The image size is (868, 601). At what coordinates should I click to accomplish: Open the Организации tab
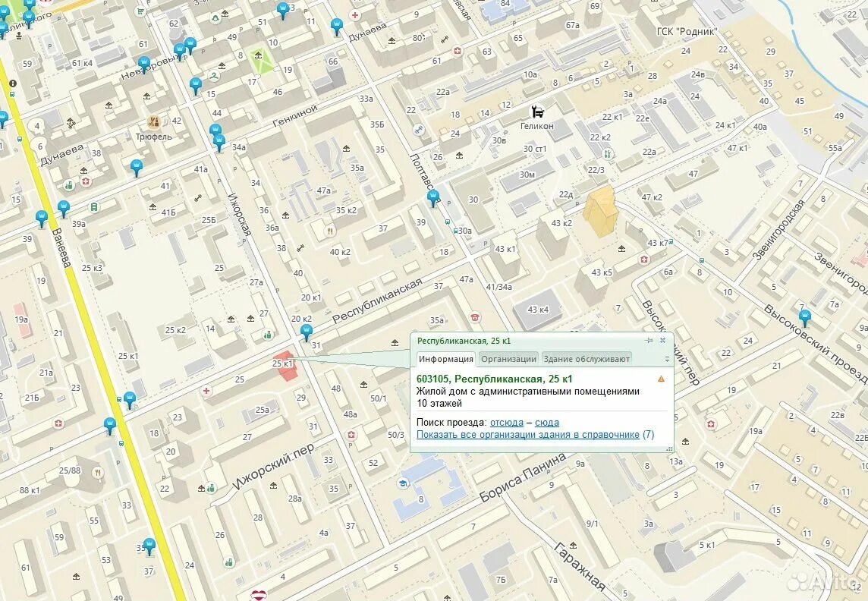click(508, 359)
